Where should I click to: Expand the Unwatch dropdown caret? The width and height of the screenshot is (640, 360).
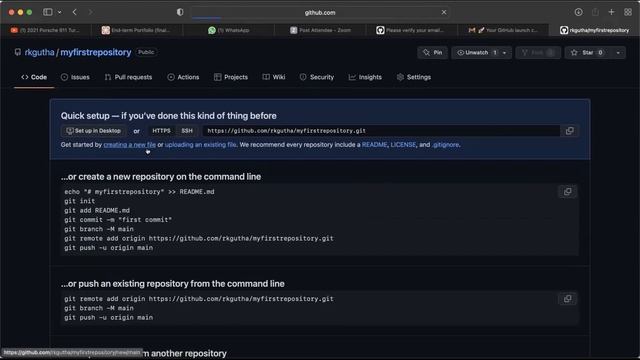tap(505, 53)
